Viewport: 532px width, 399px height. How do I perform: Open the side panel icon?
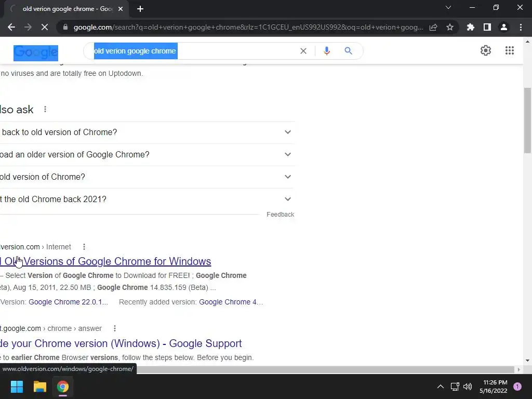[x=487, y=27]
